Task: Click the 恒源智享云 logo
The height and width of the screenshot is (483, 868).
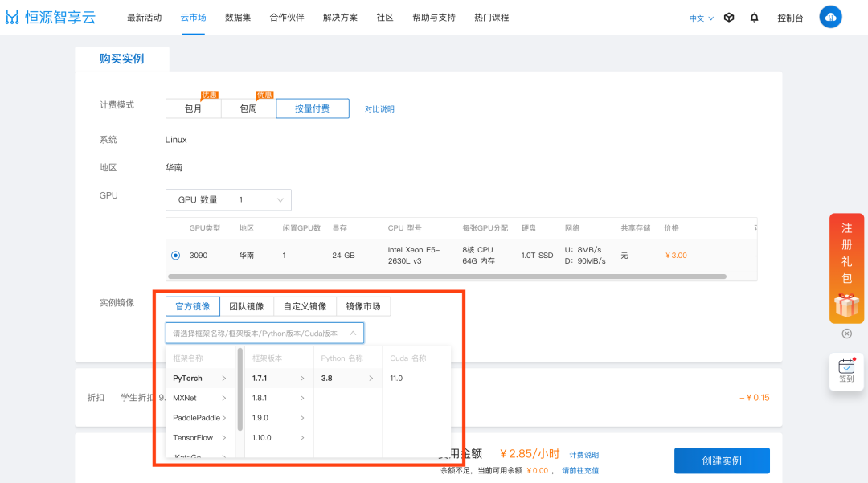Action: point(51,17)
